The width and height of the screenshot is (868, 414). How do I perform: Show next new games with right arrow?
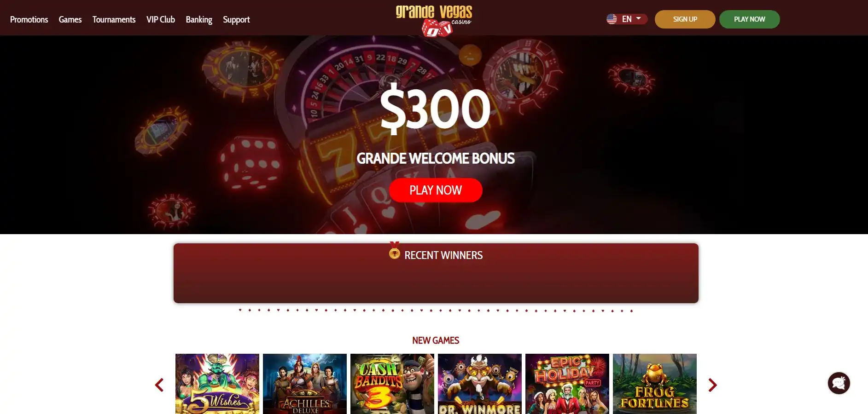click(x=712, y=385)
